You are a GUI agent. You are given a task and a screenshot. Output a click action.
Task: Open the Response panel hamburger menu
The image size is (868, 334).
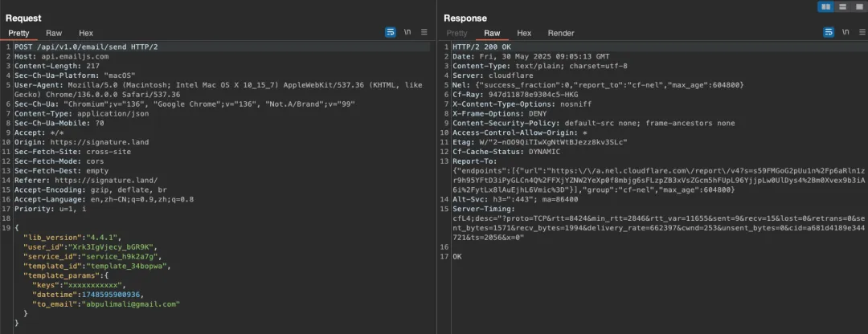click(861, 32)
